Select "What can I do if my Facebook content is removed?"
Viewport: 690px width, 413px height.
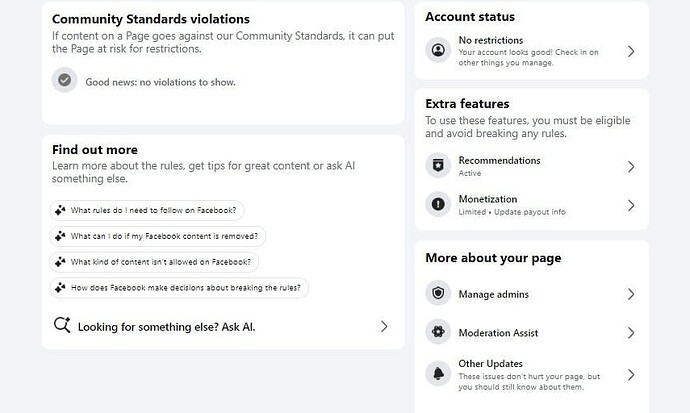(158, 236)
